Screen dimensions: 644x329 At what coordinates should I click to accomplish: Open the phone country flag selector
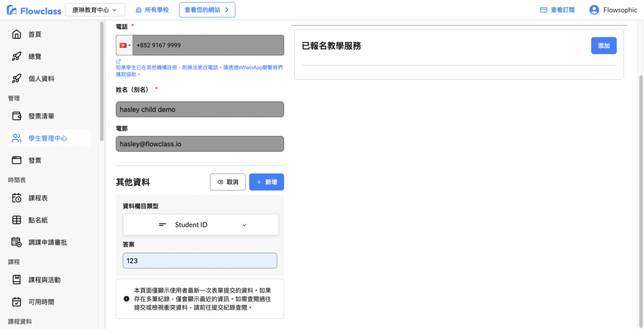(x=125, y=45)
